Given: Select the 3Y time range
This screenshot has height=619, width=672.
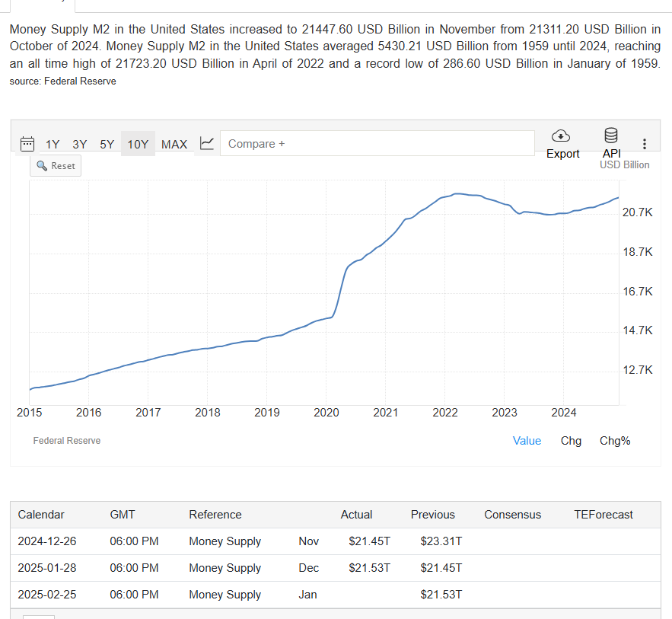Looking at the screenshot, I should tap(80, 144).
